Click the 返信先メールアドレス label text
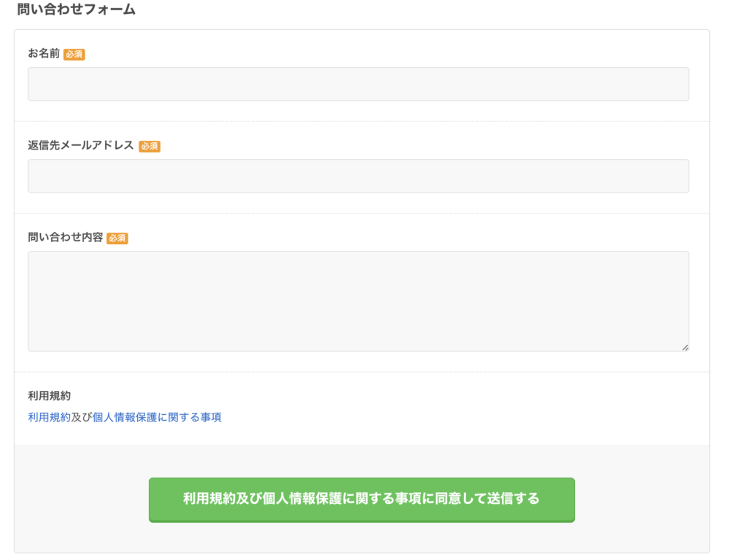 pos(81,145)
